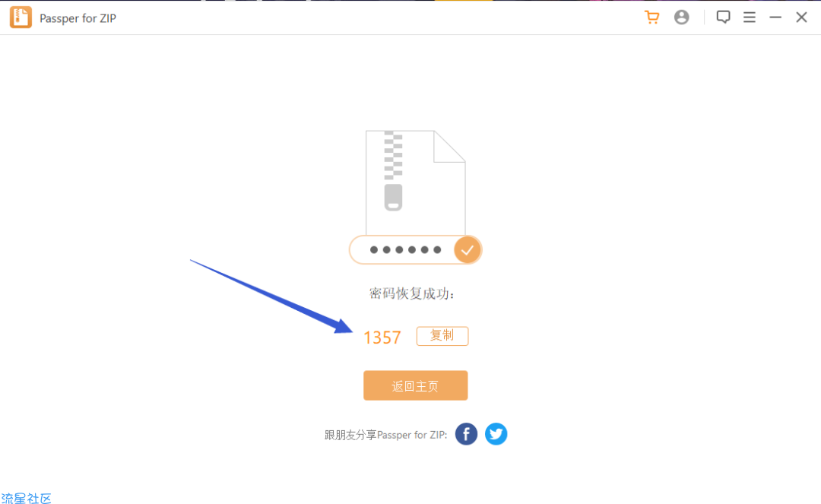Click the 跟朋友分享Passper for ZIP label
The height and width of the screenshot is (504, 821).
[x=386, y=435]
